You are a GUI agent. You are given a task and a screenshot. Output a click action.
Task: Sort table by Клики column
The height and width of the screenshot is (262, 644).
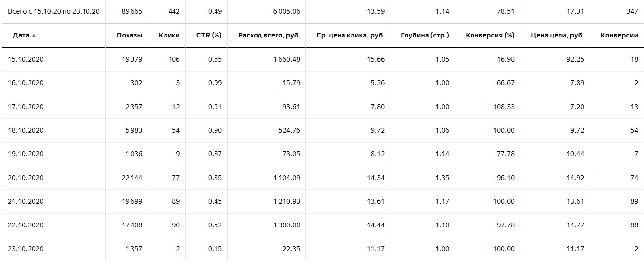[169, 36]
